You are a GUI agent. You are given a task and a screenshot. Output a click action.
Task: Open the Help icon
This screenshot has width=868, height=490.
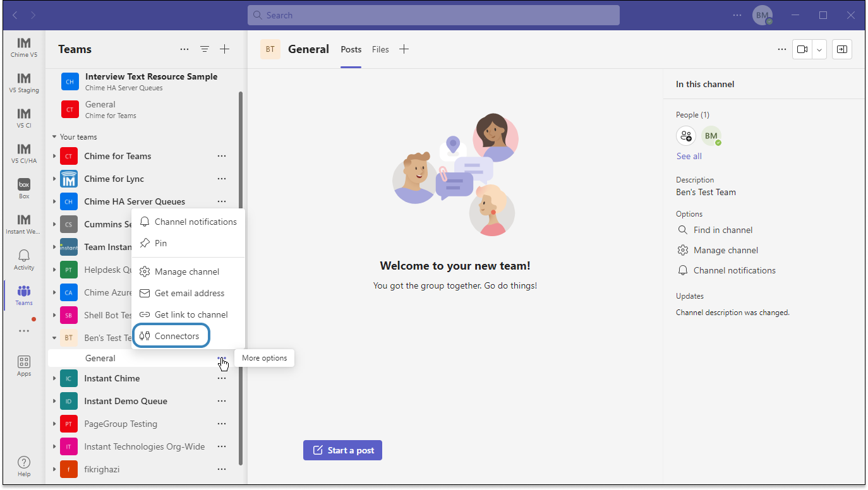[x=24, y=466]
